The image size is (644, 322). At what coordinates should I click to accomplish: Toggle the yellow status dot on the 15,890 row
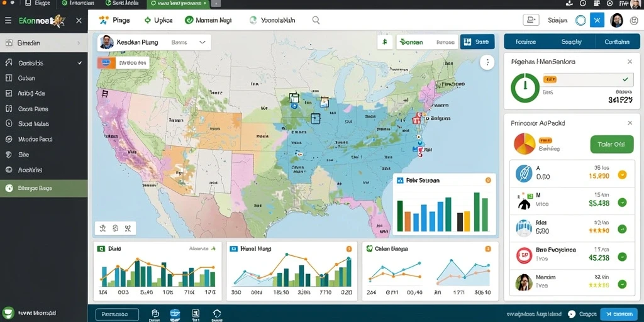coord(622,175)
